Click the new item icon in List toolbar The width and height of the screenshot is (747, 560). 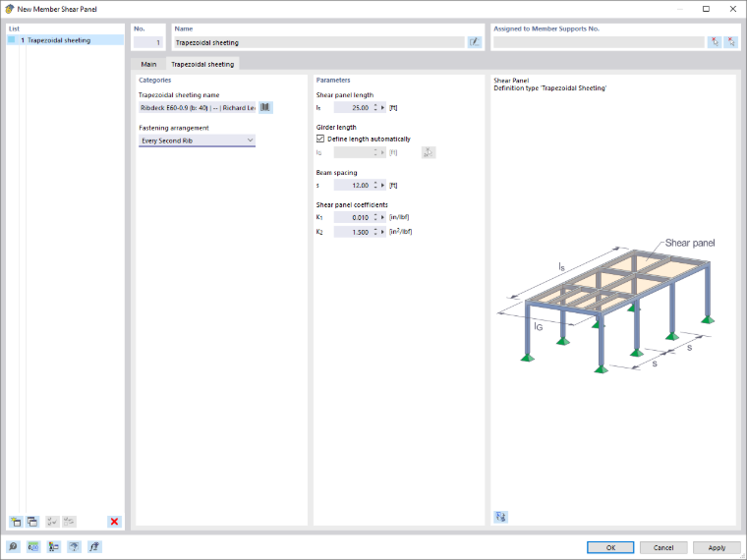coord(16,522)
